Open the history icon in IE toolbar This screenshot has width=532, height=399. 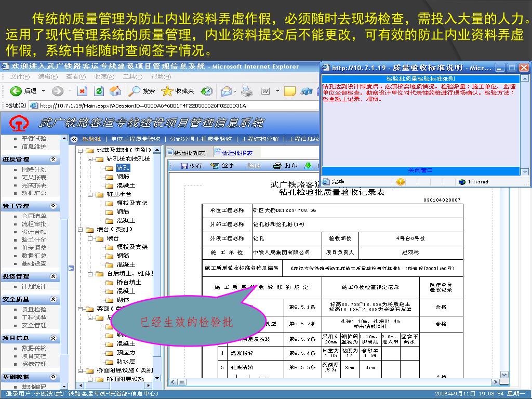[206, 91]
